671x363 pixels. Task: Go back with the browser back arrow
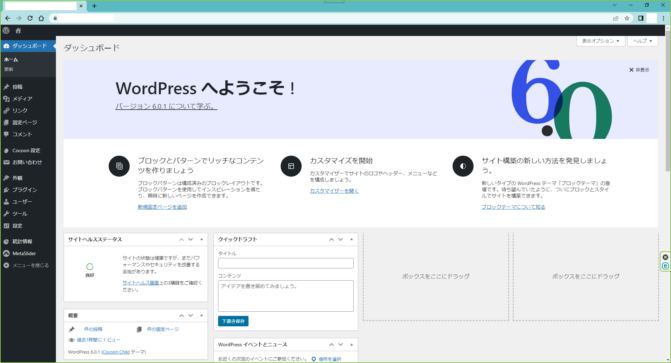pos(8,18)
